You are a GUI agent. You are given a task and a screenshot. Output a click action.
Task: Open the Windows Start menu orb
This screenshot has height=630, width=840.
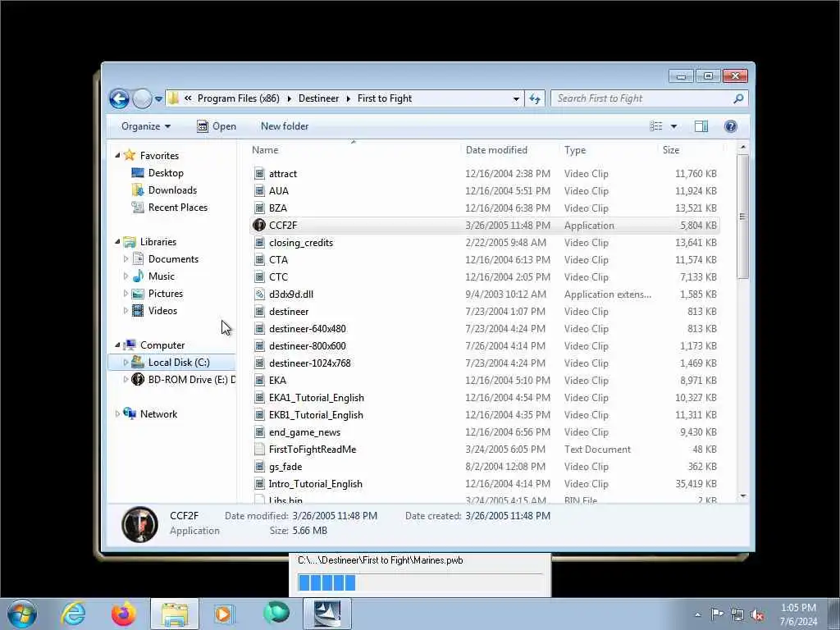(22, 614)
